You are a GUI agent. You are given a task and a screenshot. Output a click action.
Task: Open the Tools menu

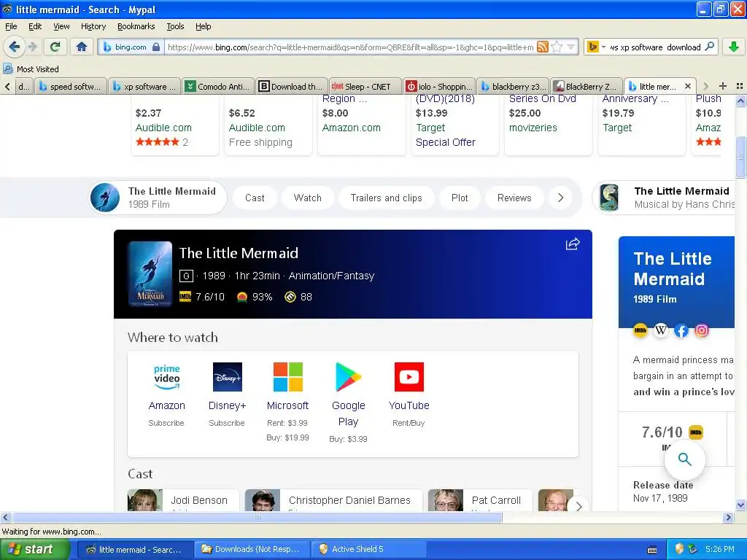(175, 26)
